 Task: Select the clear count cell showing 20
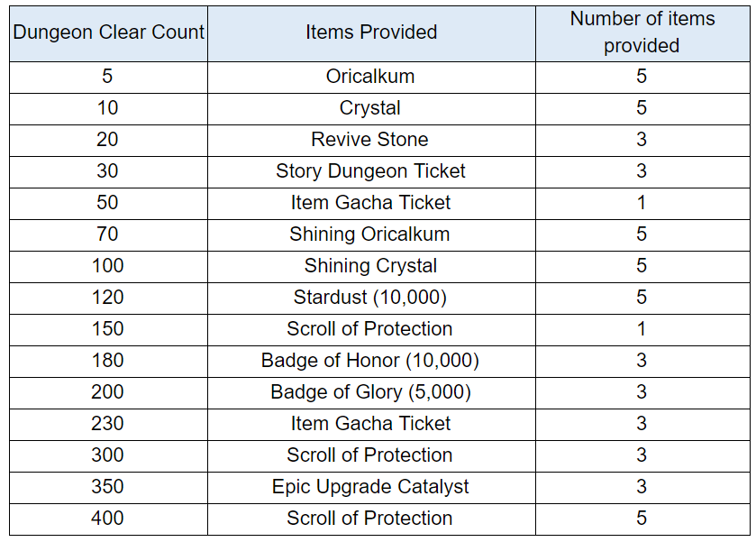tap(108, 140)
